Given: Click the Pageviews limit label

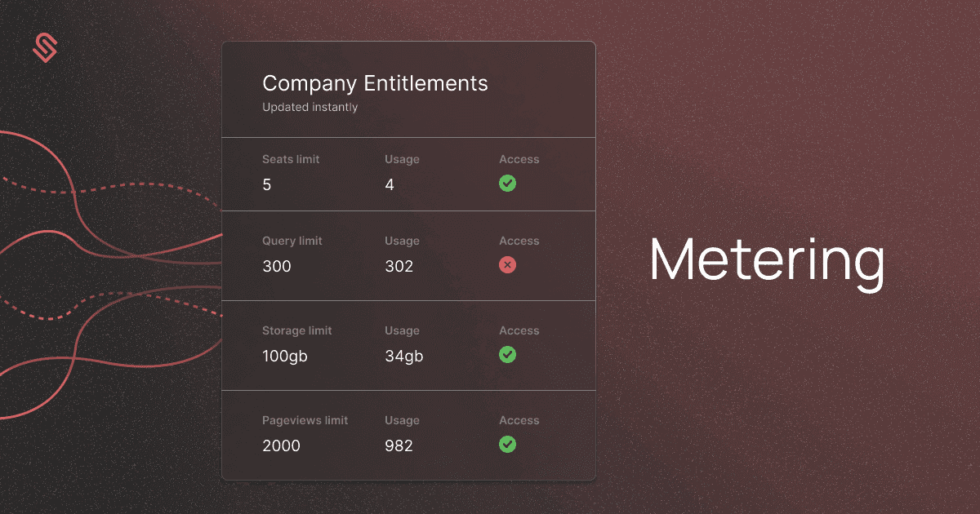Looking at the screenshot, I should click(305, 421).
